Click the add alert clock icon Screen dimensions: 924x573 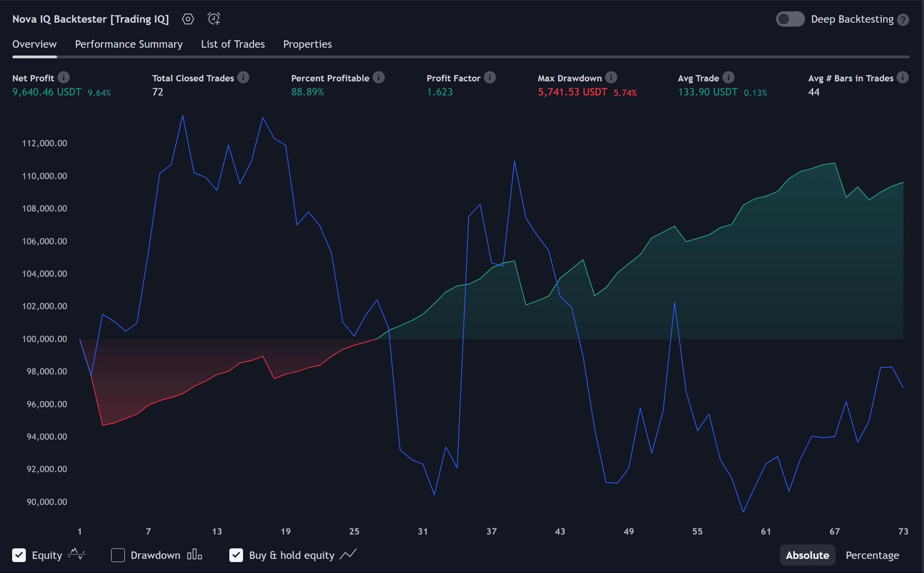[214, 19]
